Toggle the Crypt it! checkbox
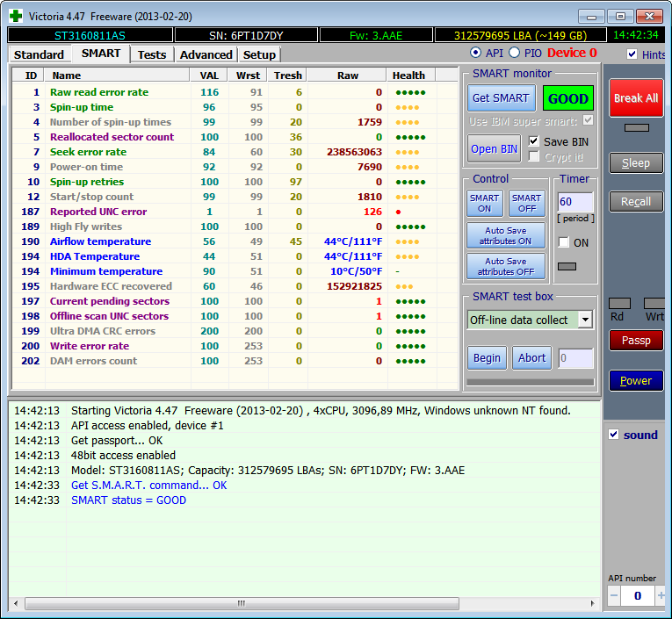 coord(533,157)
